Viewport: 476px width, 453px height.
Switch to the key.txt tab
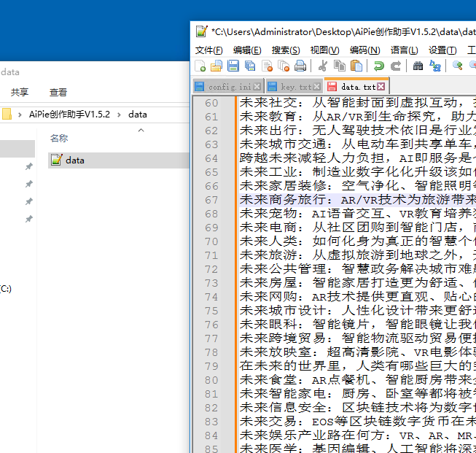pos(294,87)
